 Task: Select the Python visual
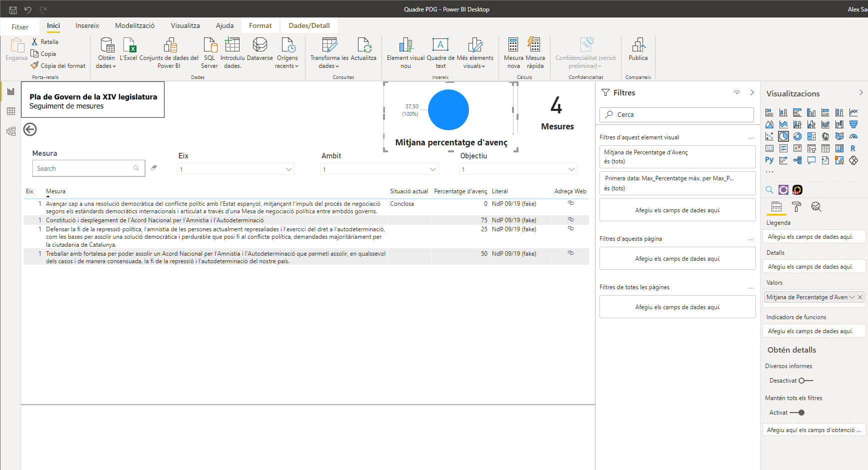769,160
